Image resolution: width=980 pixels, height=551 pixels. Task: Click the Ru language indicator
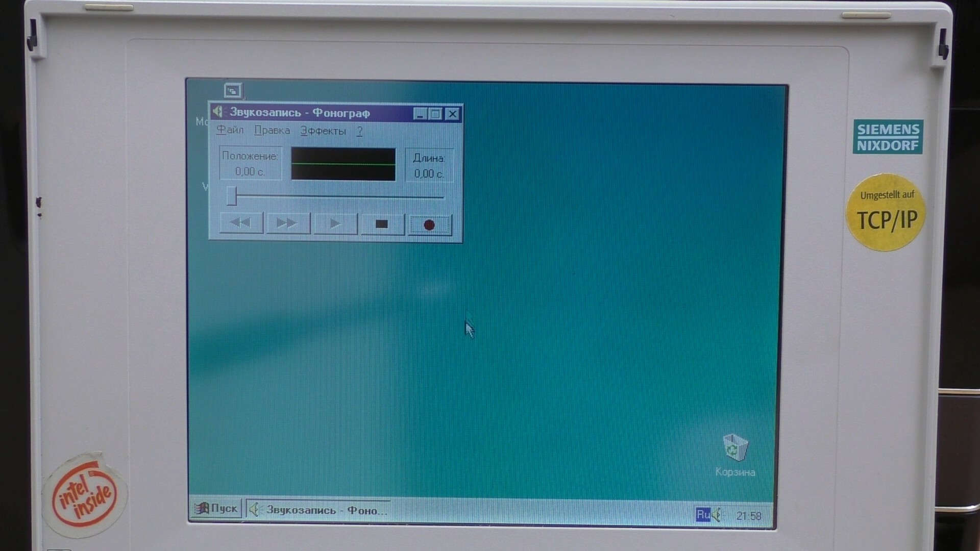pyautogui.click(x=703, y=514)
